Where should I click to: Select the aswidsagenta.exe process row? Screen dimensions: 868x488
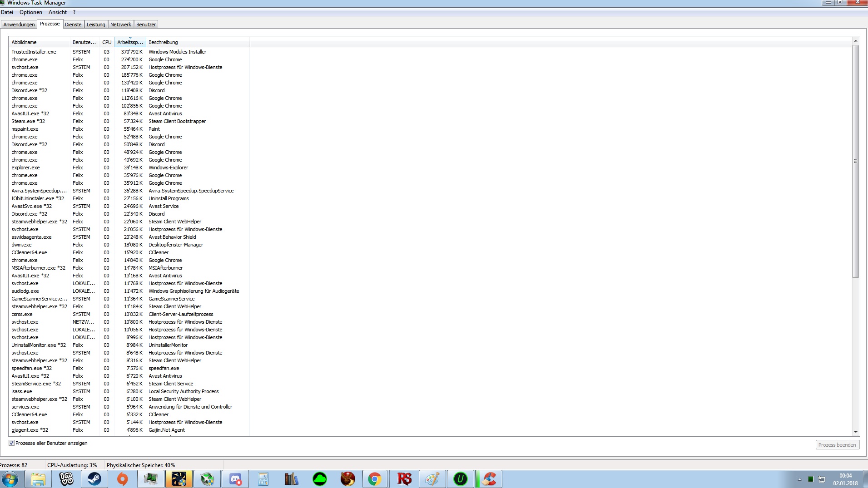pyautogui.click(x=129, y=237)
